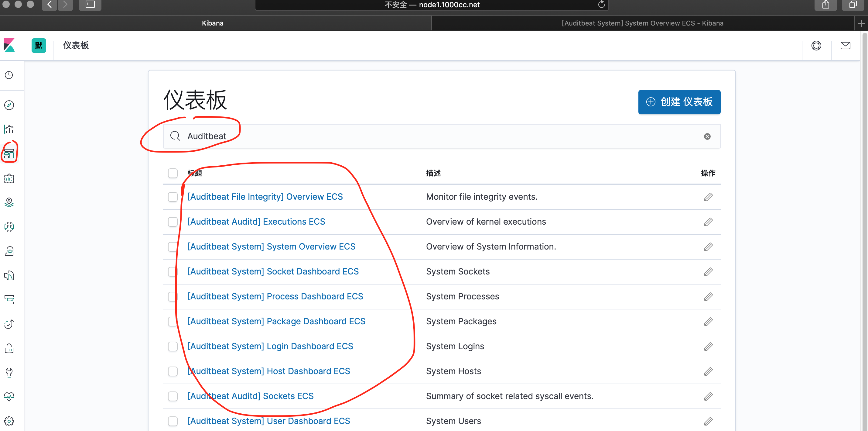Switch to the Kibana browser tab
The image size is (868, 431).
pos(213,23)
